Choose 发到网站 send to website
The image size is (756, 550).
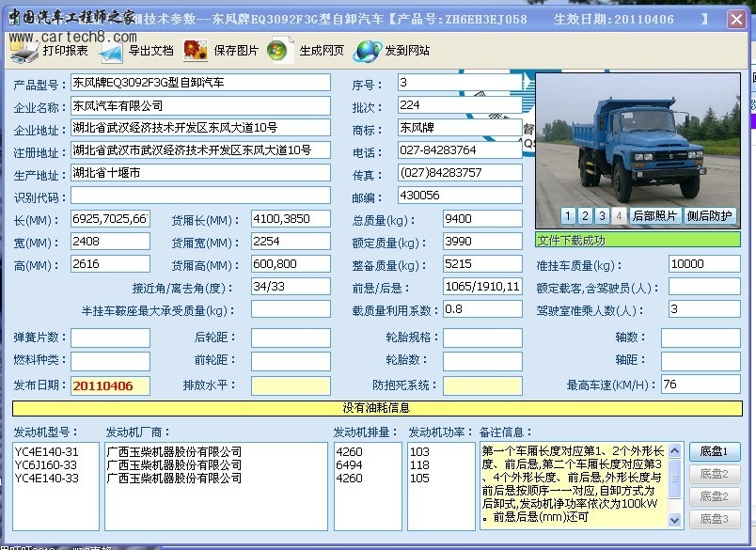[407, 51]
